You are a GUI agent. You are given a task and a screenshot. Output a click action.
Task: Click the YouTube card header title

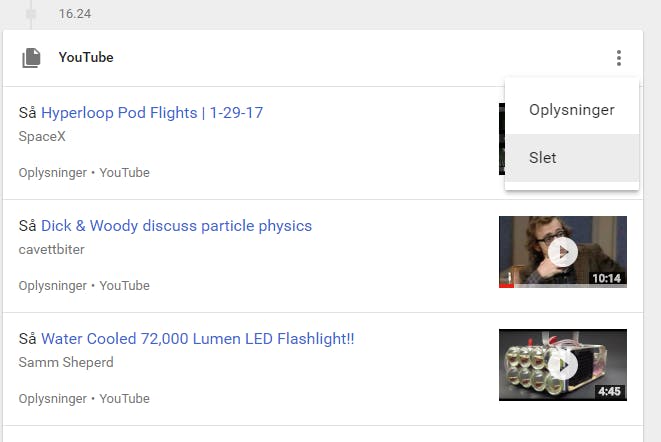click(x=86, y=57)
